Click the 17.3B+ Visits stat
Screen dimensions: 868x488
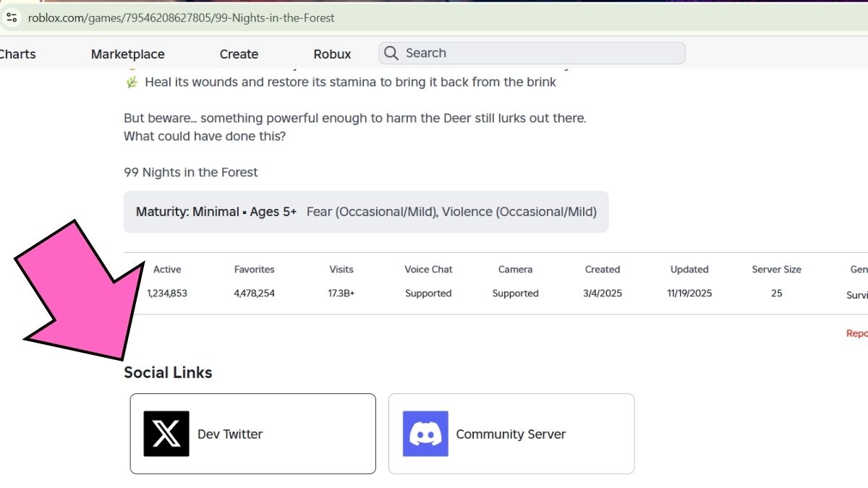click(341, 293)
